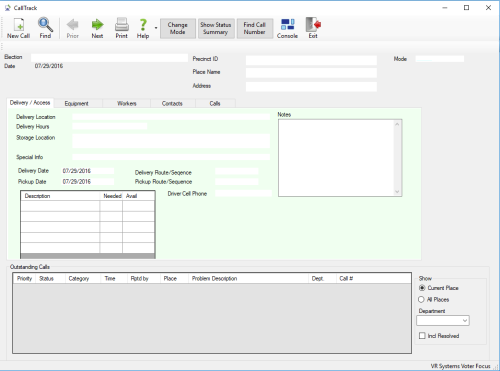The image size is (500, 371).
Task: Click the Mode field
Action: (440, 59)
